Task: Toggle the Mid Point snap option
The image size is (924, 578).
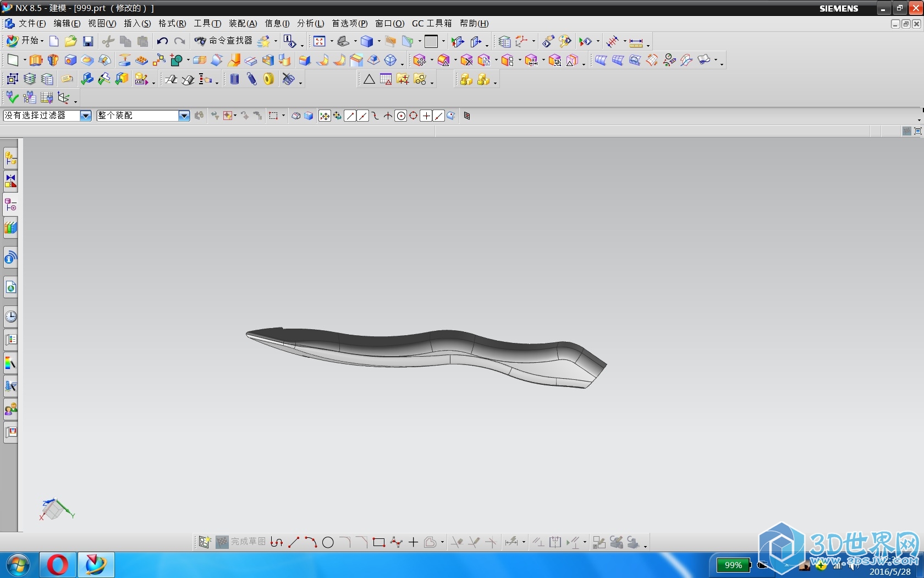Action: [363, 116]
